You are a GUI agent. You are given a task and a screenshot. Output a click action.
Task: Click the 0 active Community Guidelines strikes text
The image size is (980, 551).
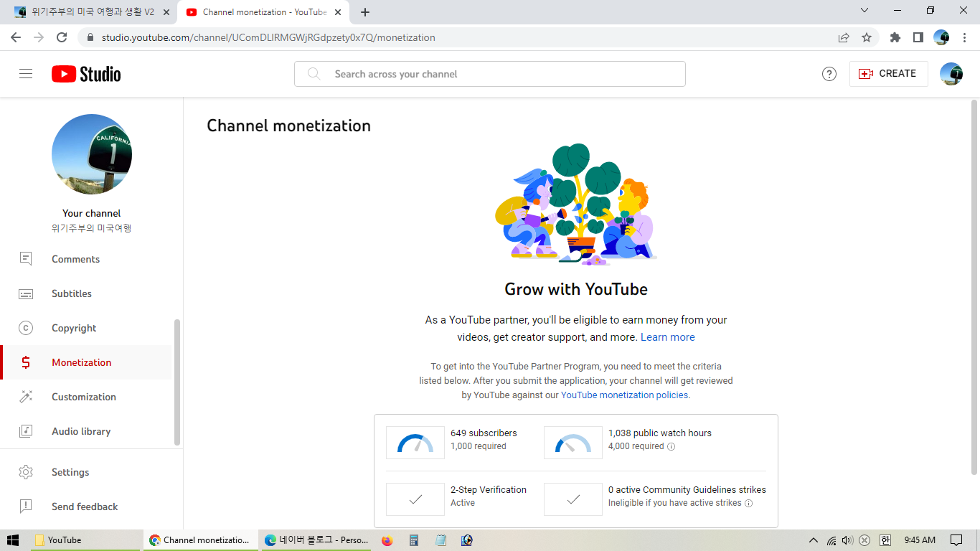(x=687, y=490)
